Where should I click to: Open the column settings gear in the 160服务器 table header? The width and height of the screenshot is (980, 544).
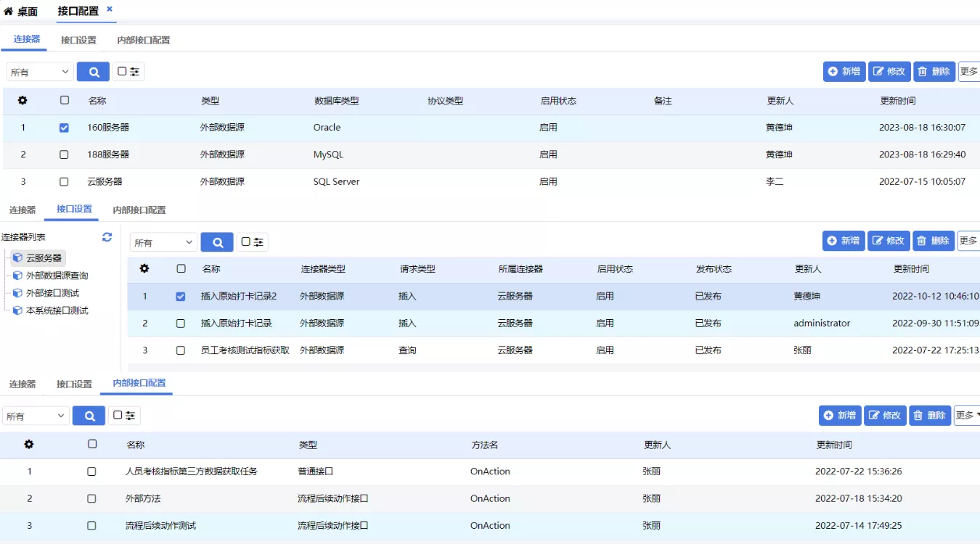(x=23, y=100)
